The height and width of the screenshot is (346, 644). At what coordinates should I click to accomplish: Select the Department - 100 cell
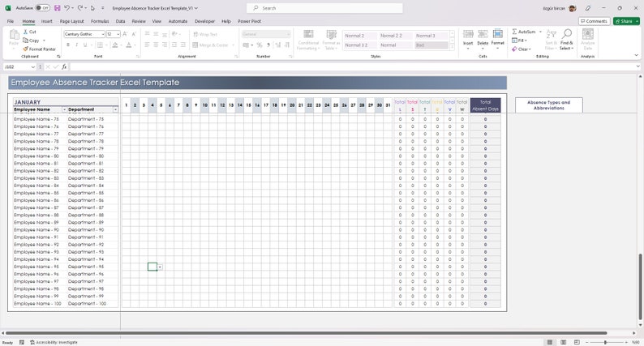click(92, 304)
